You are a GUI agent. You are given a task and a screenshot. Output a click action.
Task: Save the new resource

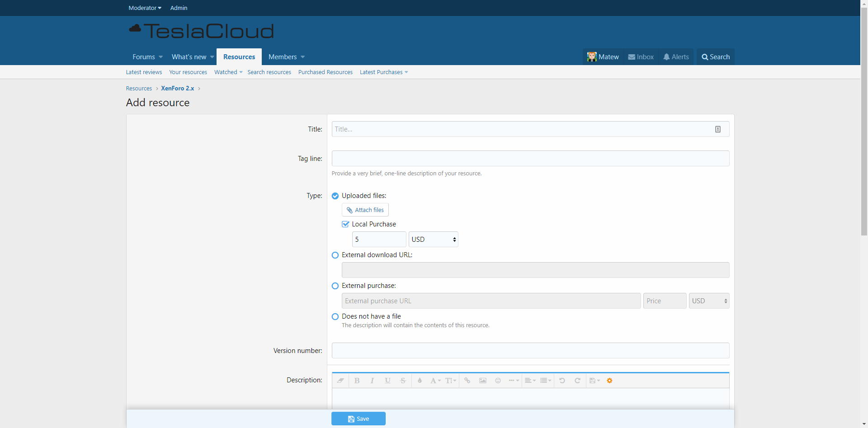pos(358,419)
